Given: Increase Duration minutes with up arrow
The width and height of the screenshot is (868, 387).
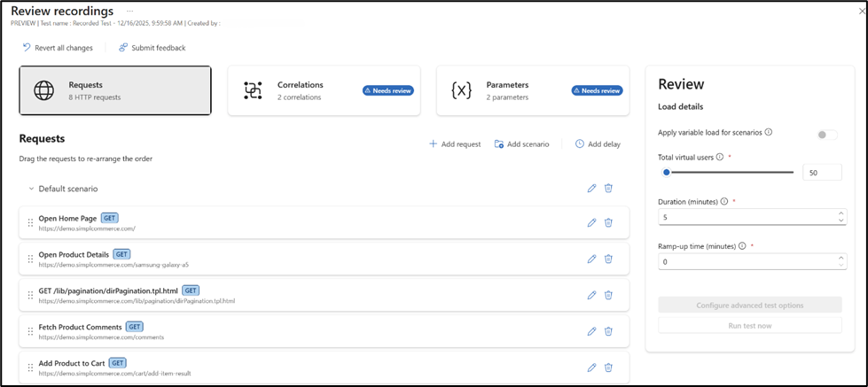Looking at the screenshot, I should pos(841,213).
